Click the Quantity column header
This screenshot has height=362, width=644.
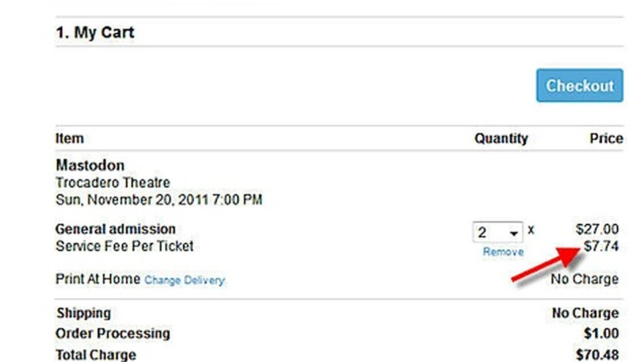click(501, 138)
